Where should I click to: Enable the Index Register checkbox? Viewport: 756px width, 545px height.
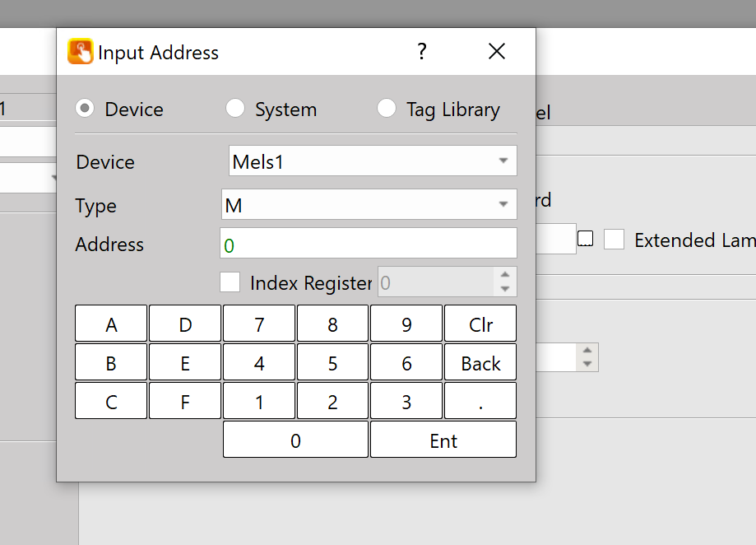pos(230,282)
